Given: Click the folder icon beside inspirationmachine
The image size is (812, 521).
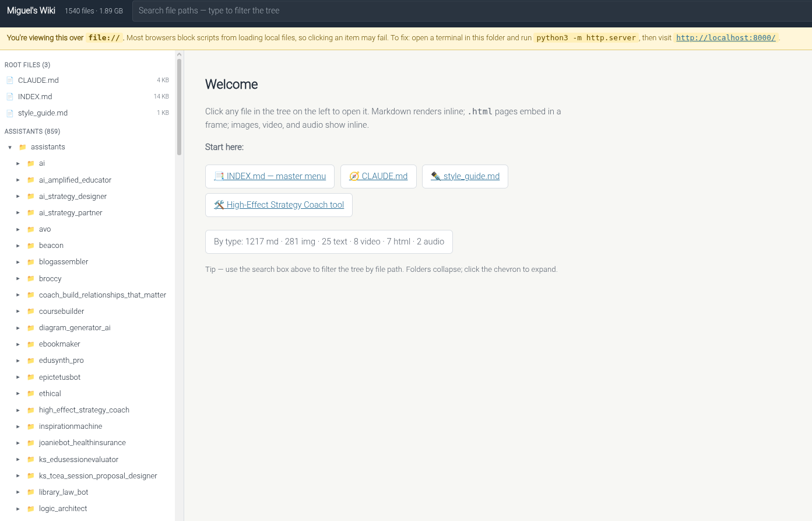Looking at the screenshot, I should tap(31, 426).
